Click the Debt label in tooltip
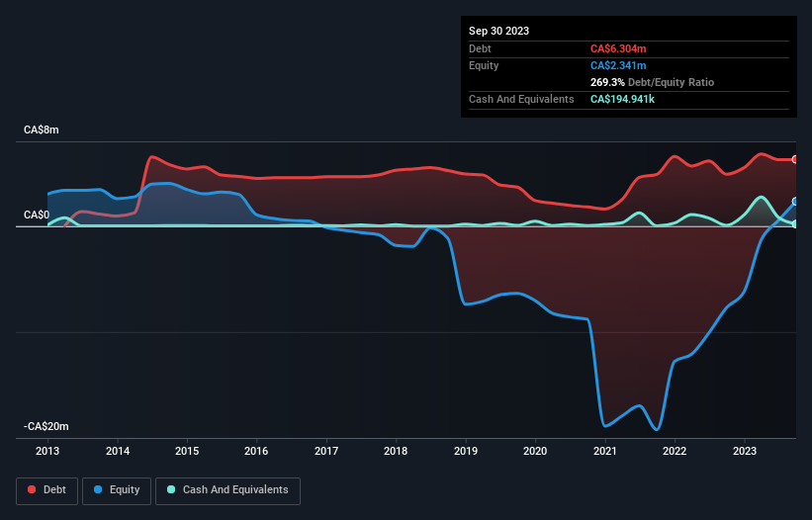Screen dimensions: 812x520 [x=480, y=48]
